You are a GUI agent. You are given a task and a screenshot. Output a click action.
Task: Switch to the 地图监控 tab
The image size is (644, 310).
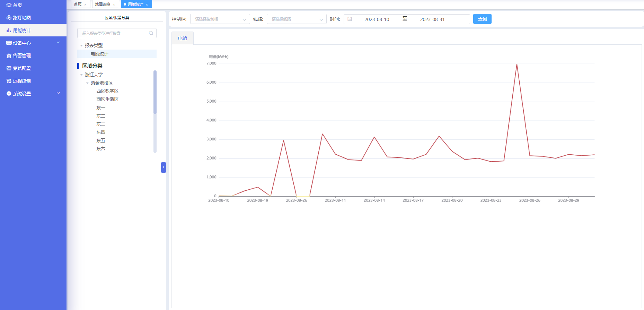103,4
